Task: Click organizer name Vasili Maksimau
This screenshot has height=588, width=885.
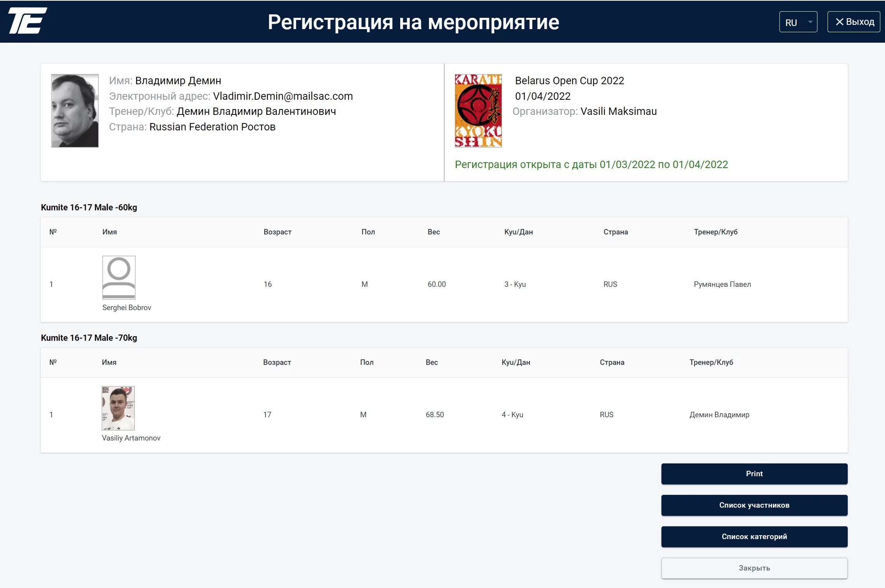Action: pos(619,111)
